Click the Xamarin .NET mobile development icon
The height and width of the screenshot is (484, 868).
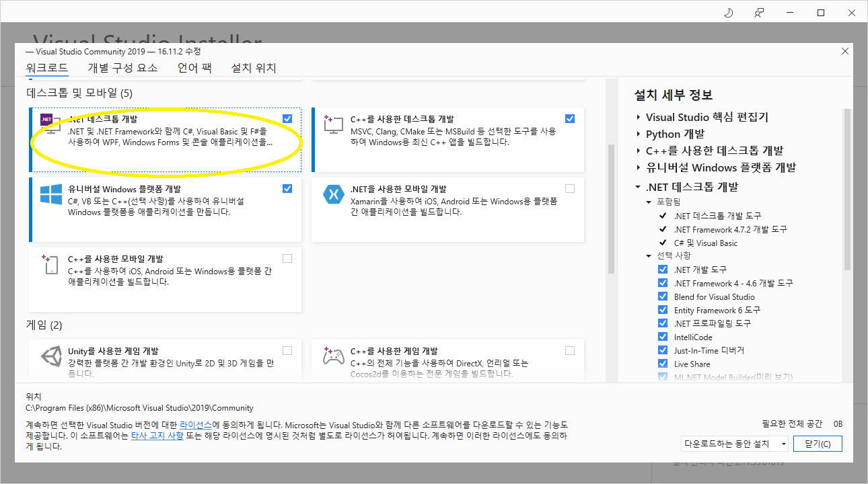pyautogui.click(x=334, y=194)
